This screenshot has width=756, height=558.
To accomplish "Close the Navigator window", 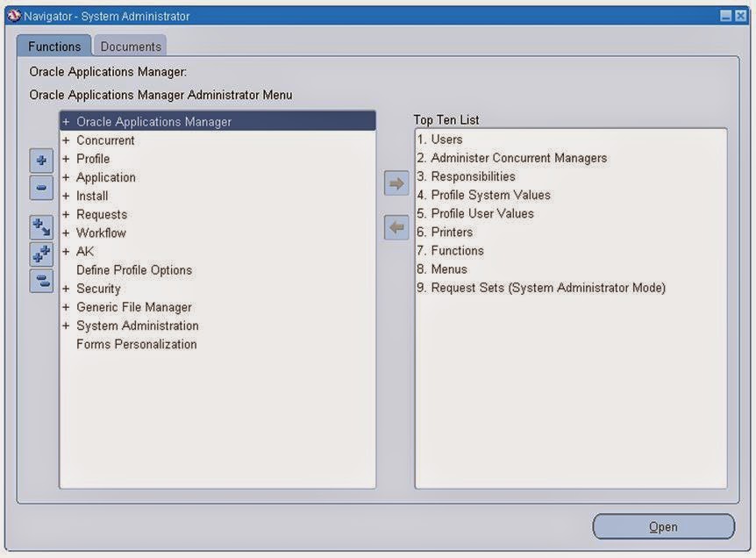I will pos(740,16).
